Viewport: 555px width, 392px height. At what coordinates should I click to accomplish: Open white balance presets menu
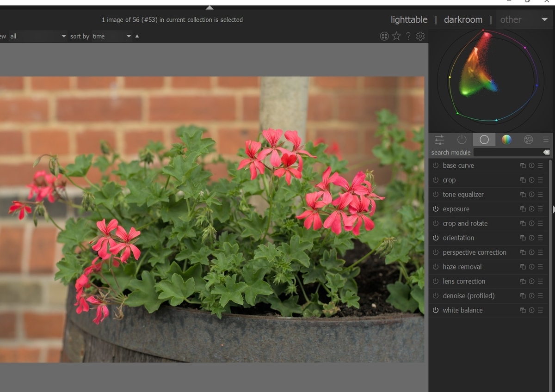tap(540, 310)
